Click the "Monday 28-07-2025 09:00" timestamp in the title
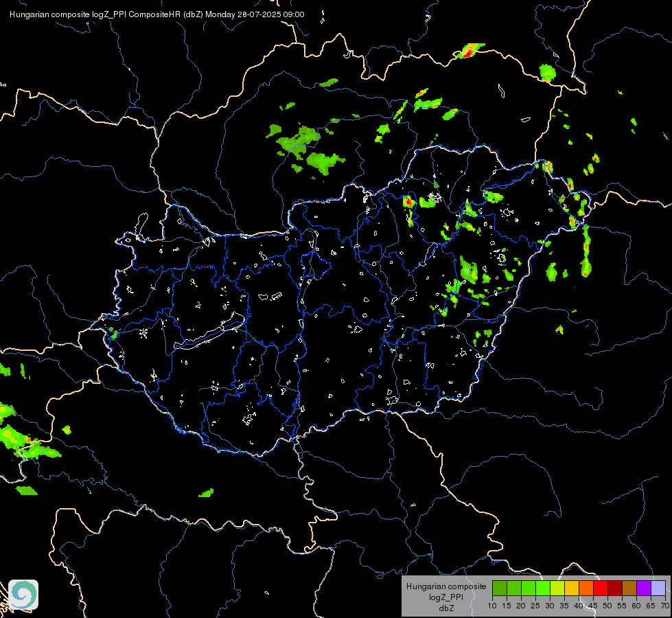Viewport: 672px width, 618px height. point(255,14)
